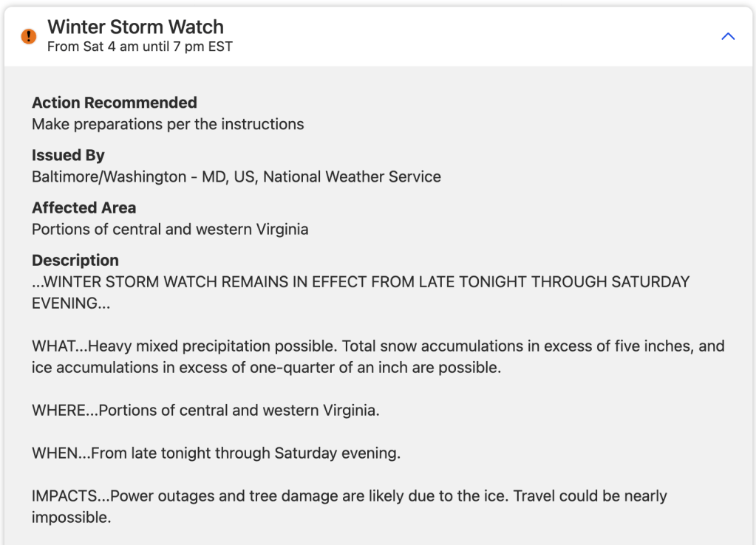Click the "Winter Storm Watch" title
This screenshot has width=756, height=545.
tap(135, 27)
